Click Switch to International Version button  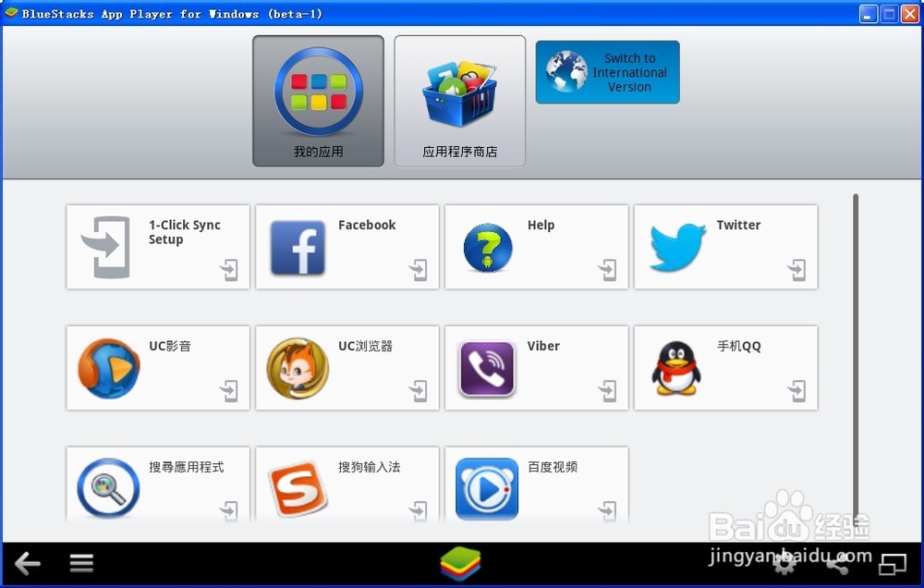[608, 72]
